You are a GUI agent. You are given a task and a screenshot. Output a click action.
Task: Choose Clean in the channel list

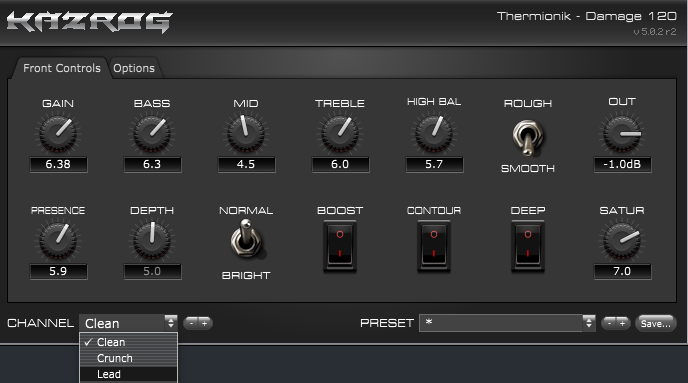click(x=129, y=342)
